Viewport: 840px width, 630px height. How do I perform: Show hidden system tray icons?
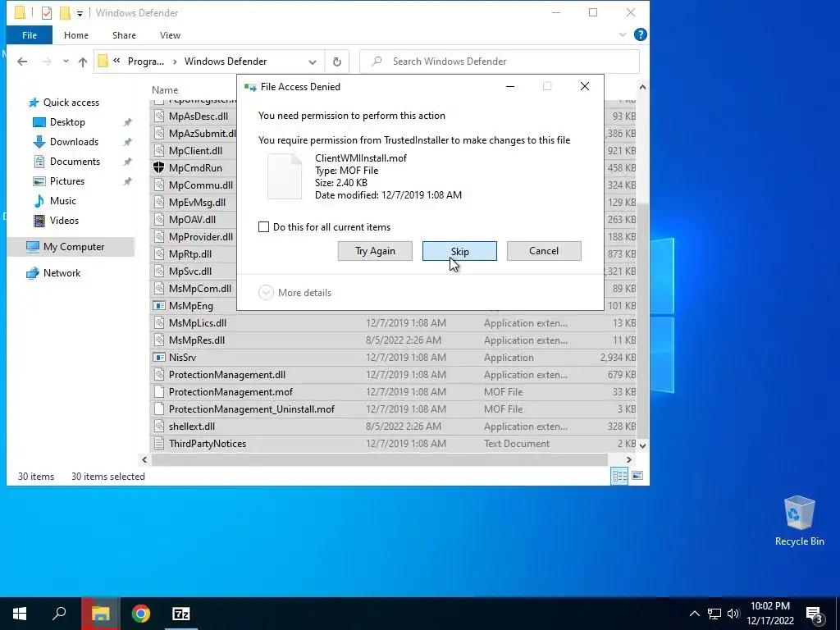[694, 614]
